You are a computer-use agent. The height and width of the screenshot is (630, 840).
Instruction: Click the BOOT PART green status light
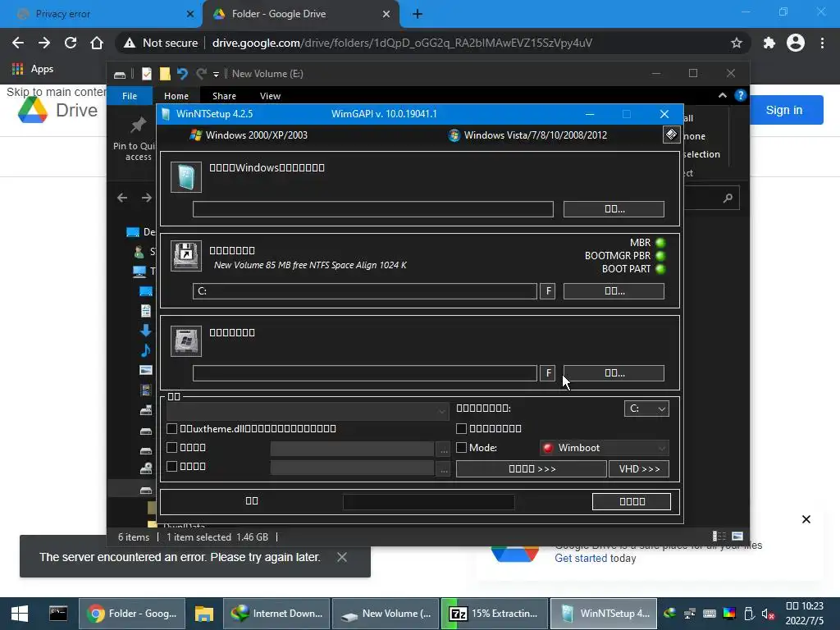pos(660,269)
